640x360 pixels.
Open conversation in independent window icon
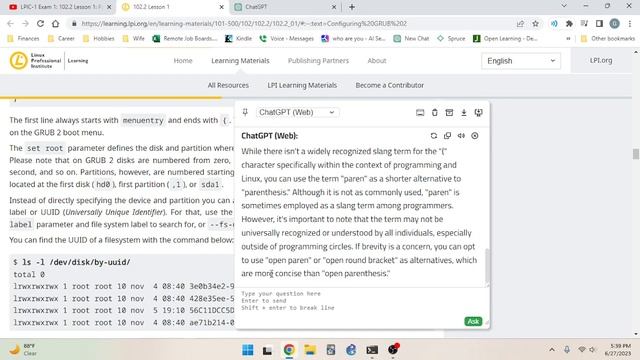(420, 113)
